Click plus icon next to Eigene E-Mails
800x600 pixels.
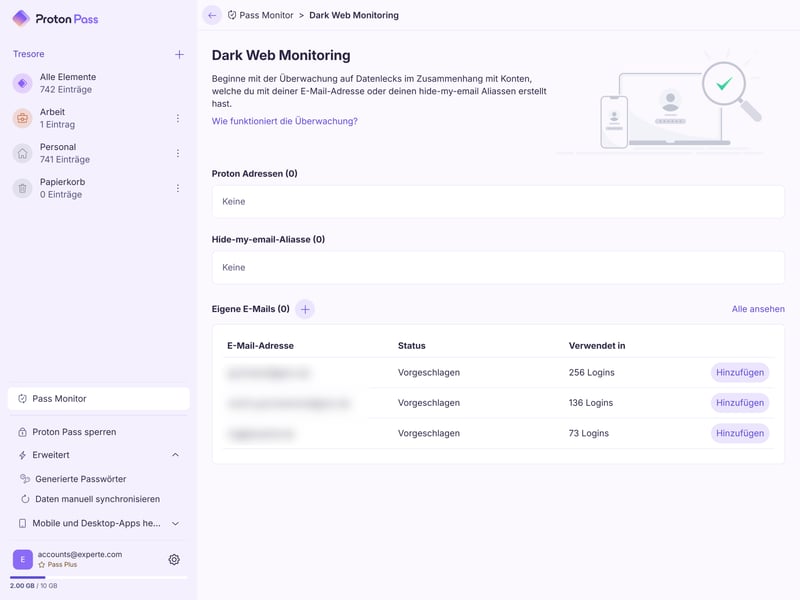[305, 309]
